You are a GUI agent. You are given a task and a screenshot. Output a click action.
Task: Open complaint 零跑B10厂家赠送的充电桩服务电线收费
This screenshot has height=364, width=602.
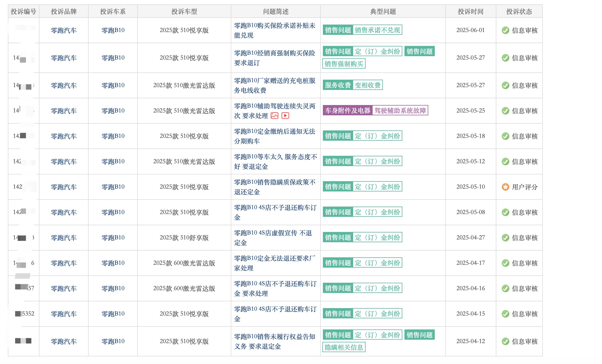275,85
